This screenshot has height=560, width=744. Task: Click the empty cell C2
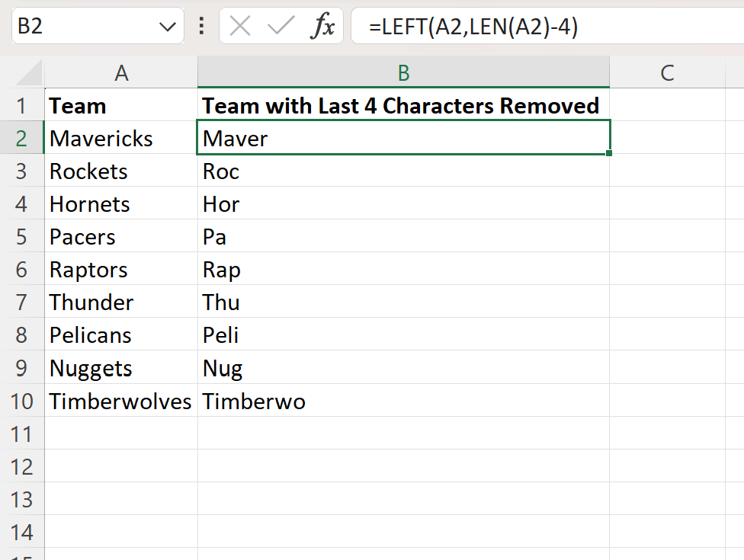[667, 138]
